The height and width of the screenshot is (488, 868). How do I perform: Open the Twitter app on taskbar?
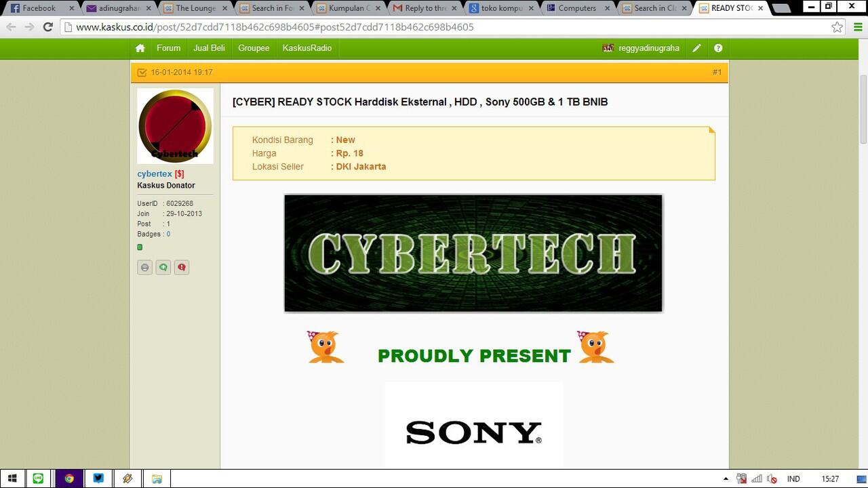pos(98,479)
